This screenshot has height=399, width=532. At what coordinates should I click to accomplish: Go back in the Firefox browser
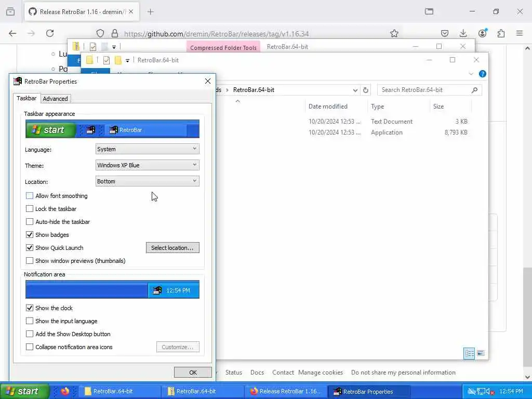click(12, 33)
